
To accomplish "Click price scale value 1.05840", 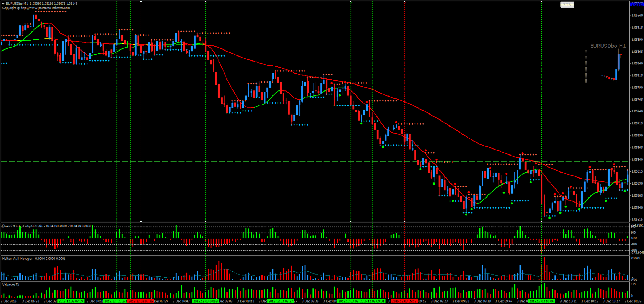I will pos(637,64).
